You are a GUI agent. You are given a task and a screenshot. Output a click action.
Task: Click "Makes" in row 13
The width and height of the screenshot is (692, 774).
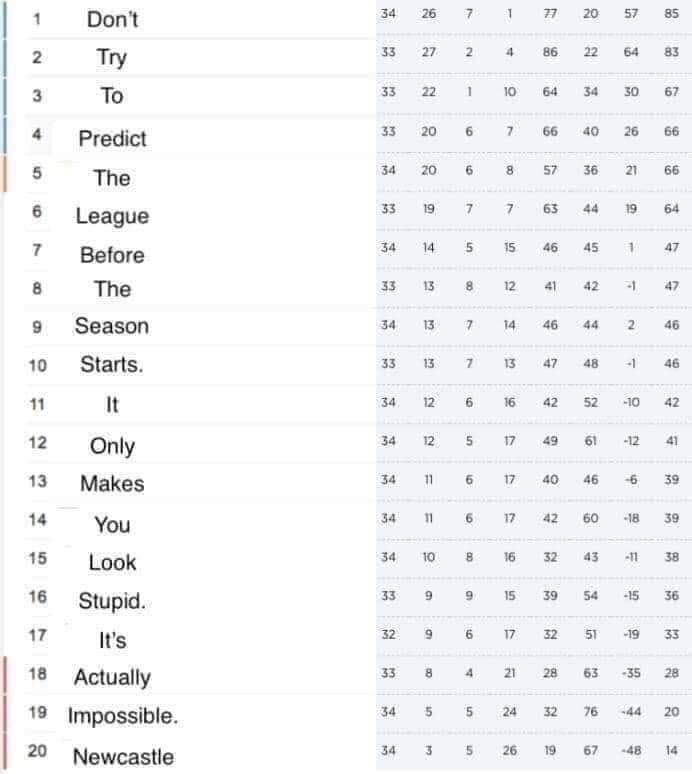113,484
